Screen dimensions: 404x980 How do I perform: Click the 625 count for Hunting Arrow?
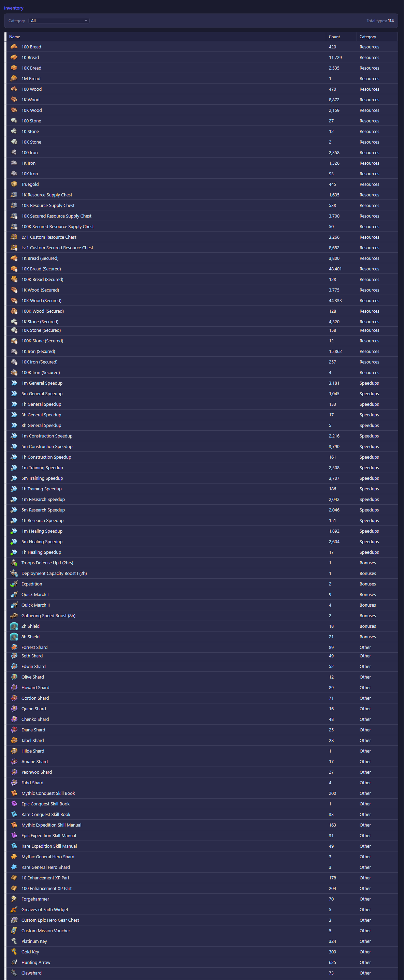(332, 963)
